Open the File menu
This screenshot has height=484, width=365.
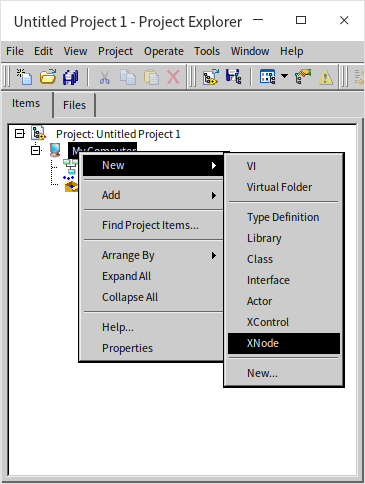(x=15, y=51)
